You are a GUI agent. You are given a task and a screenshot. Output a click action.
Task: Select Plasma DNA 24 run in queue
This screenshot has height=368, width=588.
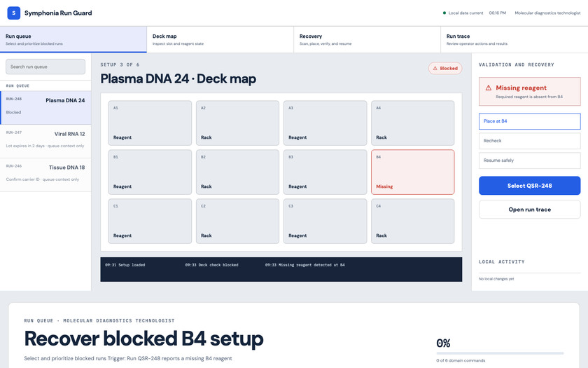point(45,108)
